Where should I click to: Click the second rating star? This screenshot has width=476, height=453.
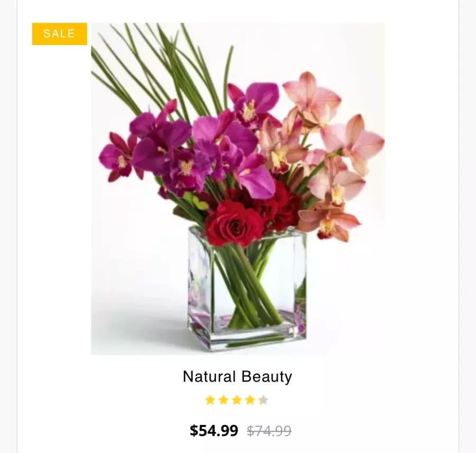tap(223, 400)
